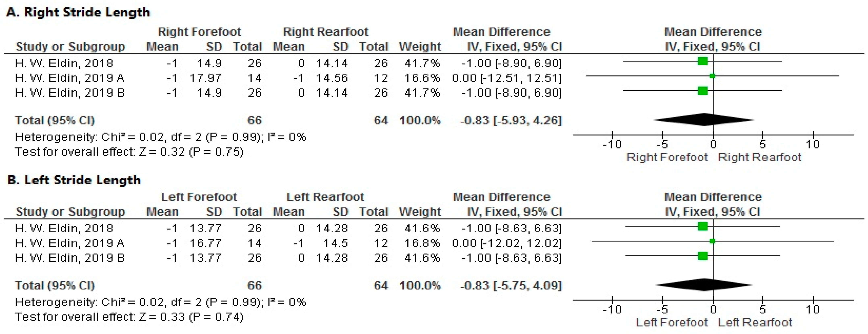Select the overall effect line with Z = 0.32
Screen dimensions: 868x334
(x=129, y=152)
